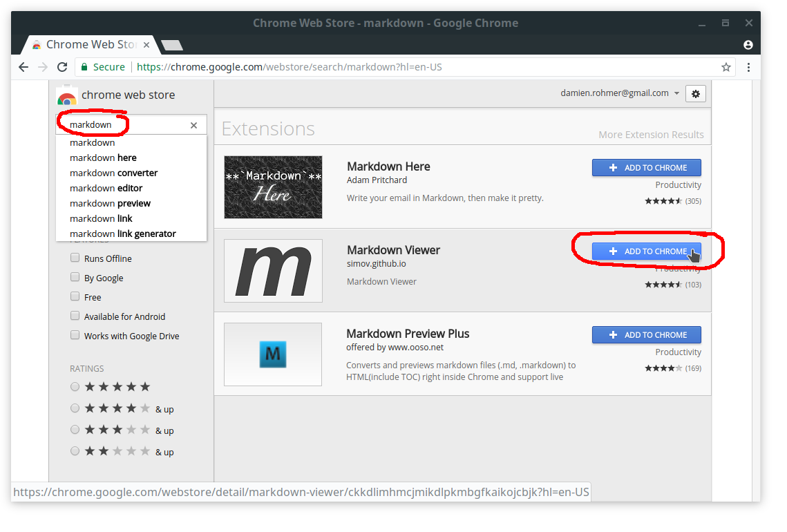Choose the two stars & up rating

coord(75,451)
